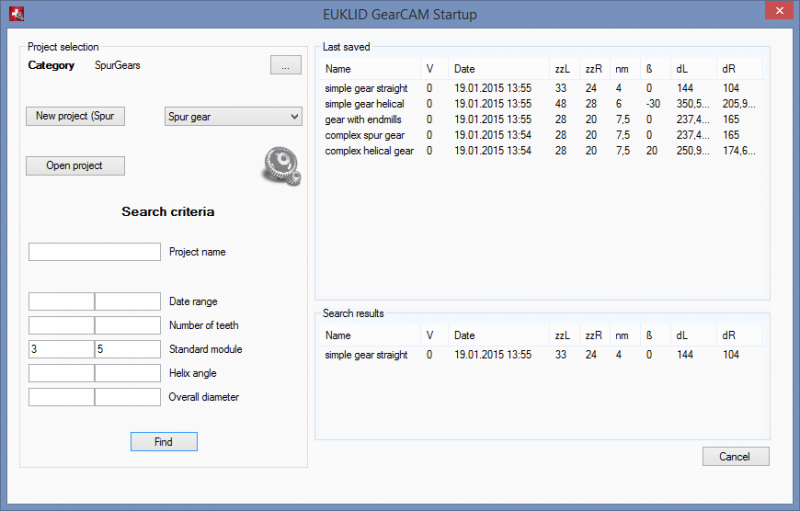Viewport: 800px width, 511px height.
Task: Open the Spur gear type dropdown
Action: [x=233, y=117]
